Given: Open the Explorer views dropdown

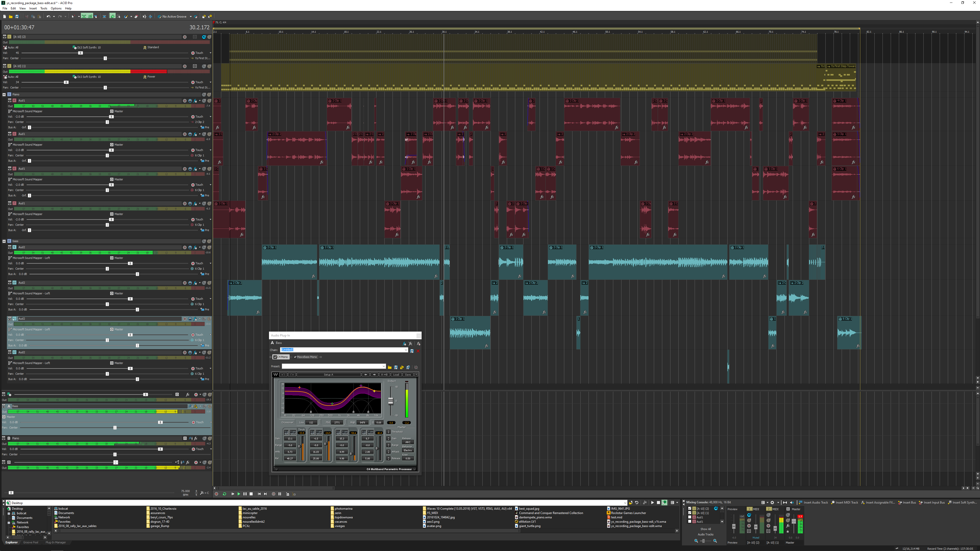Looking at the screenshot, I should [x=678, y=503].
